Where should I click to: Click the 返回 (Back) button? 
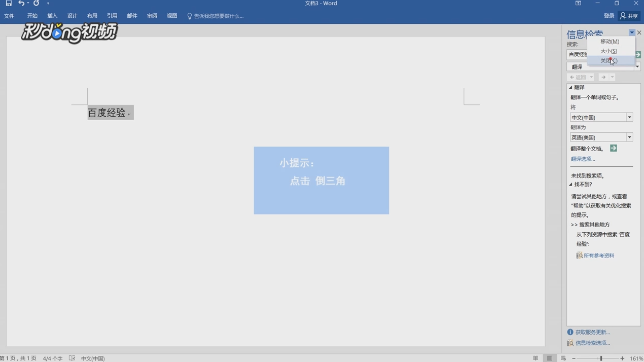pos(578,77)
